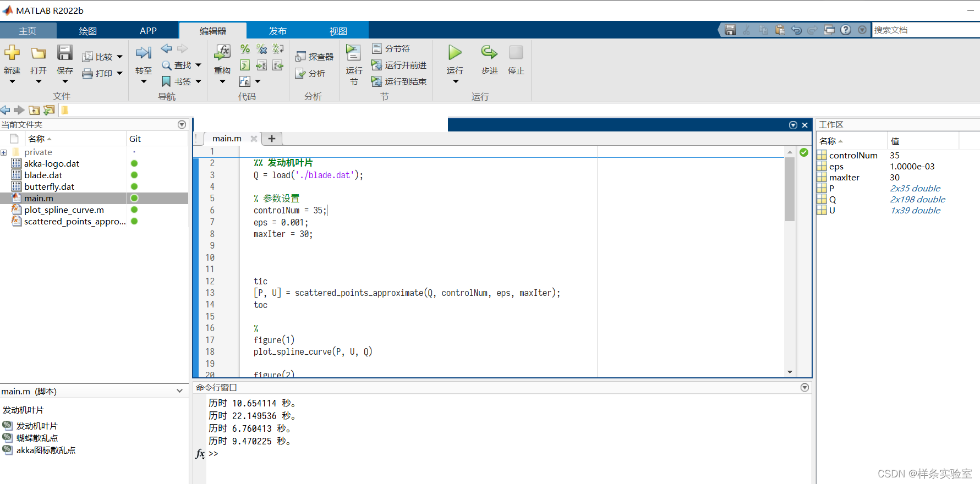This screenshot has height=484, width=980.
Task: Click the quick-access undo icon
Action: [796, 30]
